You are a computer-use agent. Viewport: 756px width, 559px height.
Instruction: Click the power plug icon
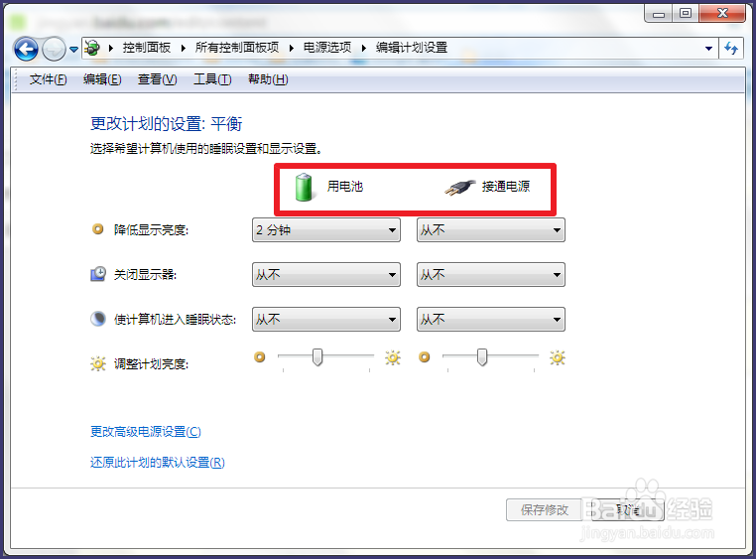click(459, 187)
